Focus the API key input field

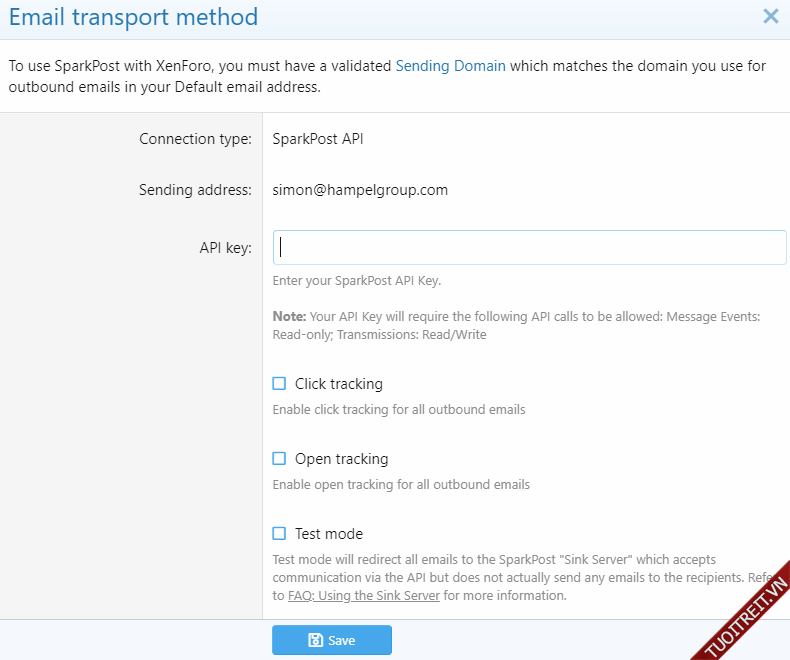[529, 247]
